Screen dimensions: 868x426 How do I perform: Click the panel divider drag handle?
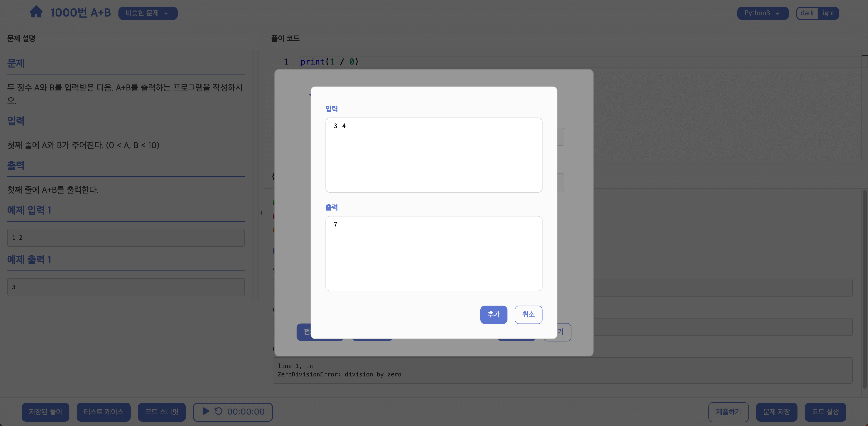[x=261, y=213]
